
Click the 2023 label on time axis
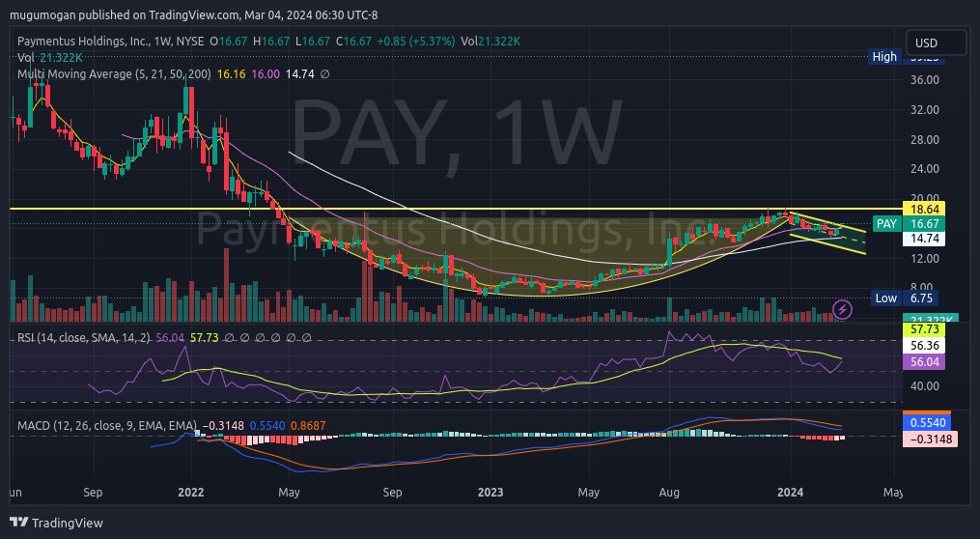490,492
